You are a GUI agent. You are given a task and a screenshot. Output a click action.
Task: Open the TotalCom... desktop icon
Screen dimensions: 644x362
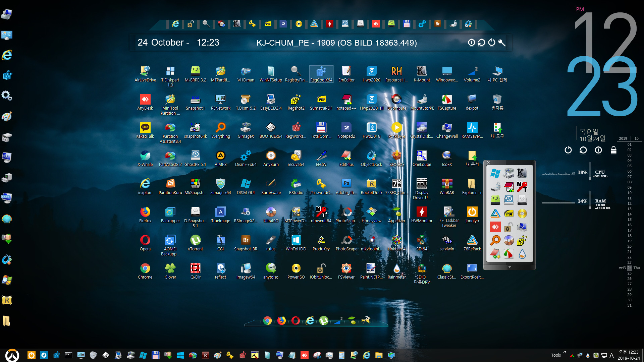pyautogui.click(x=321, y=130)
